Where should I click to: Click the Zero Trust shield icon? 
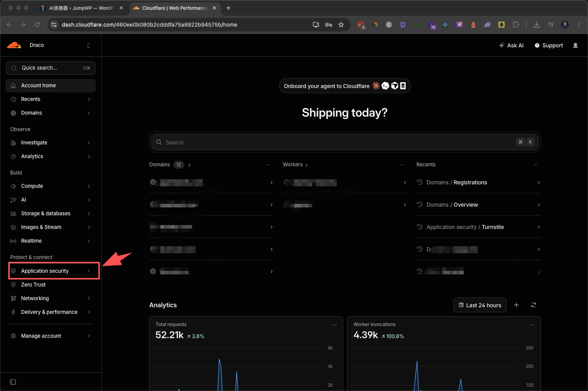click(13, 285)
